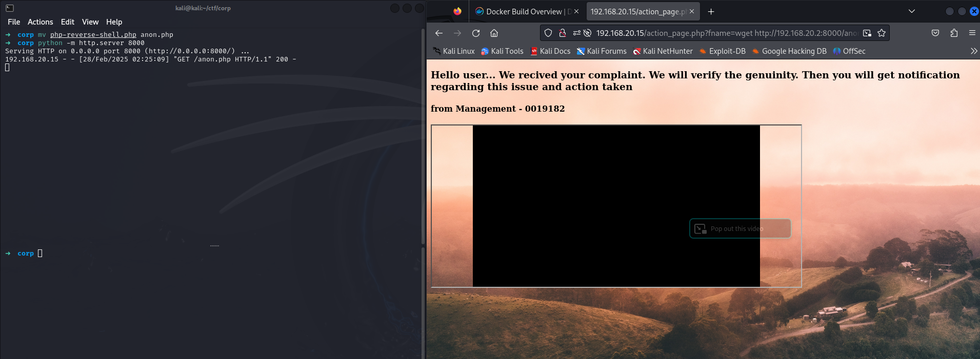
Task: Go forward in Firefox history
Action: click(x=457, y=33)
